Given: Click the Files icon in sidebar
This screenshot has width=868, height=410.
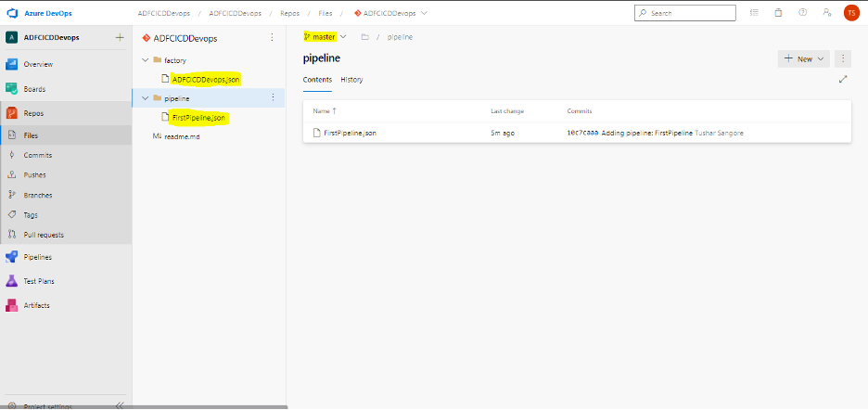Looking at the screenshot, I should tap(12, 135).
